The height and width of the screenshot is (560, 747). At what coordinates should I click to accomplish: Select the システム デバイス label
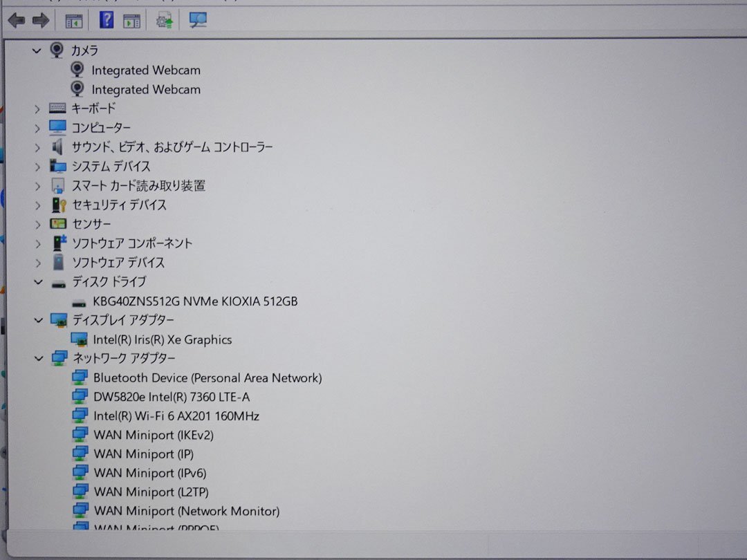point(111,166)
